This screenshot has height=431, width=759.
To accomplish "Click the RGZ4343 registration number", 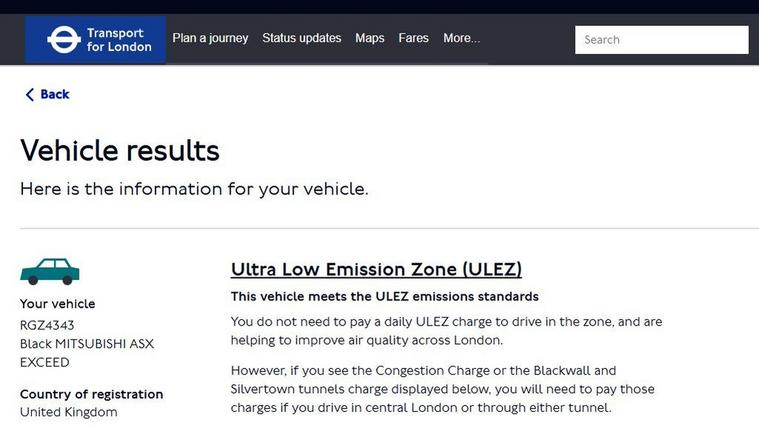I will click(x=47, y=325).
